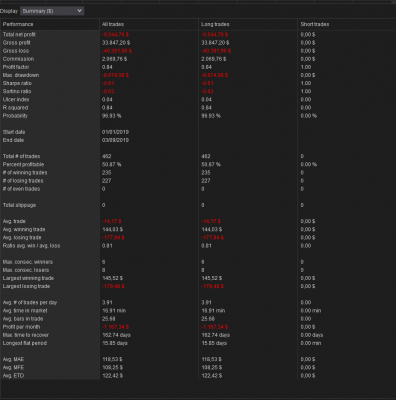Select the All trades column header

[x=113, y=24]
